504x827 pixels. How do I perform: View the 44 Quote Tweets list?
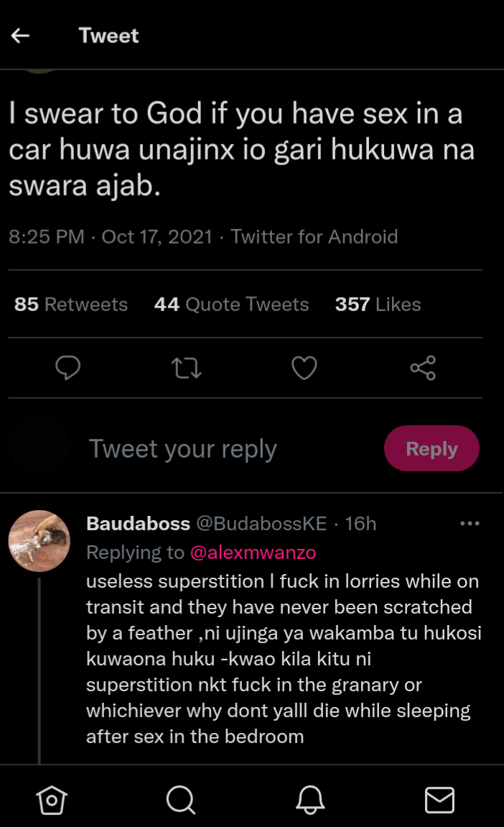point(231,305)
